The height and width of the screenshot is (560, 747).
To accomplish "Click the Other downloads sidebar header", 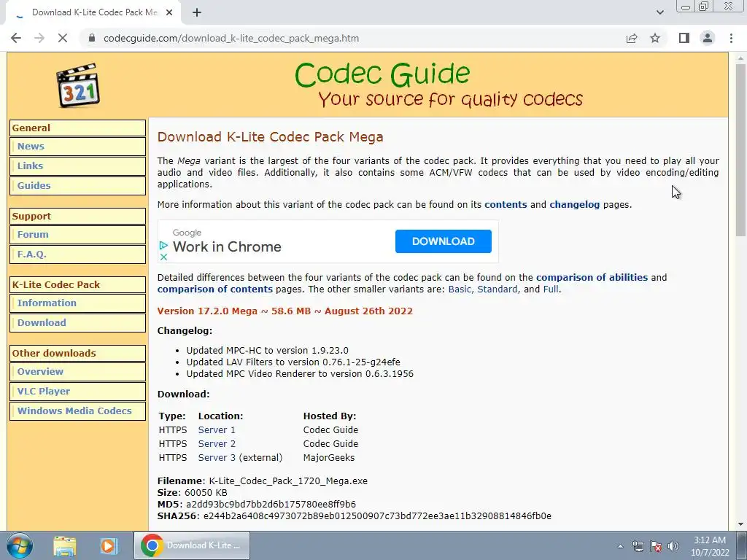I will coord(77,354).
